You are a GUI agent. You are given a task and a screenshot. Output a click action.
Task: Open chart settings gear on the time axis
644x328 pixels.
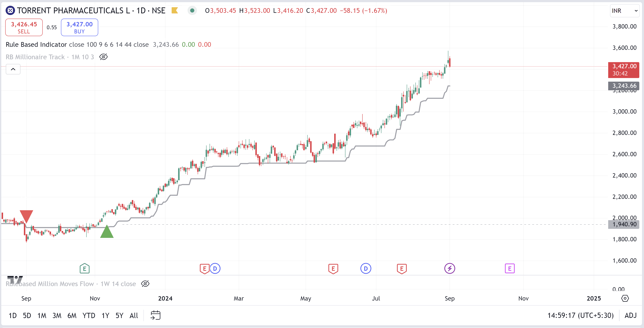(625, 298)
